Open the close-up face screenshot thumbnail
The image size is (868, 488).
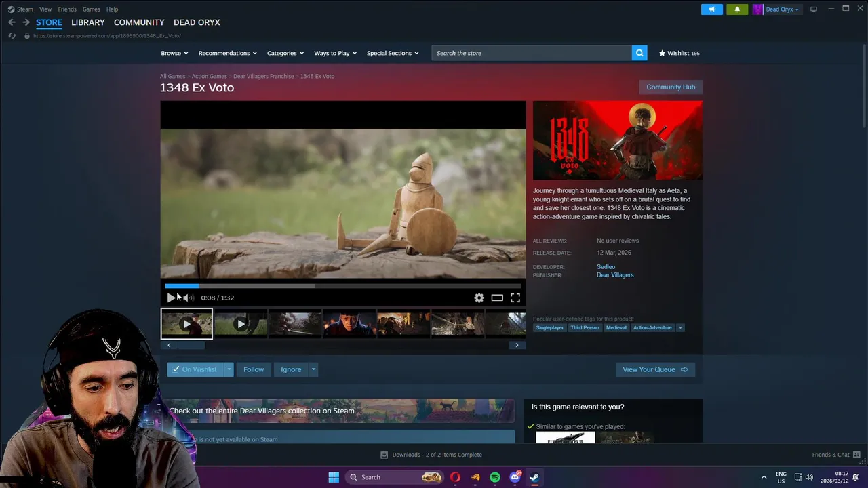pyautogui.click(x=349, y=324)
